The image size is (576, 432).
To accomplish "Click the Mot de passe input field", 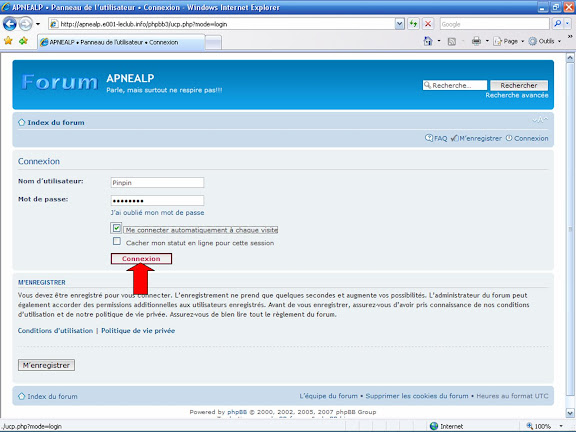I will (x=157, y=201).
